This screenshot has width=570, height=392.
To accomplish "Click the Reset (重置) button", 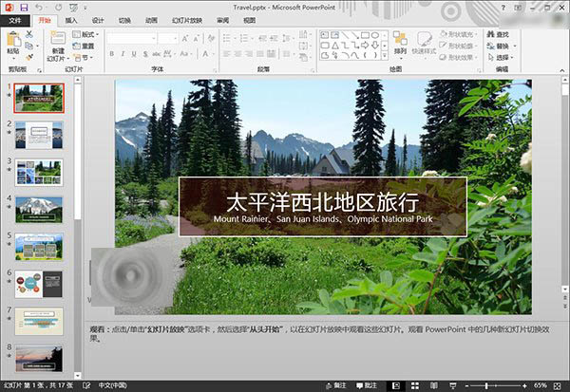I will point(84,47).
